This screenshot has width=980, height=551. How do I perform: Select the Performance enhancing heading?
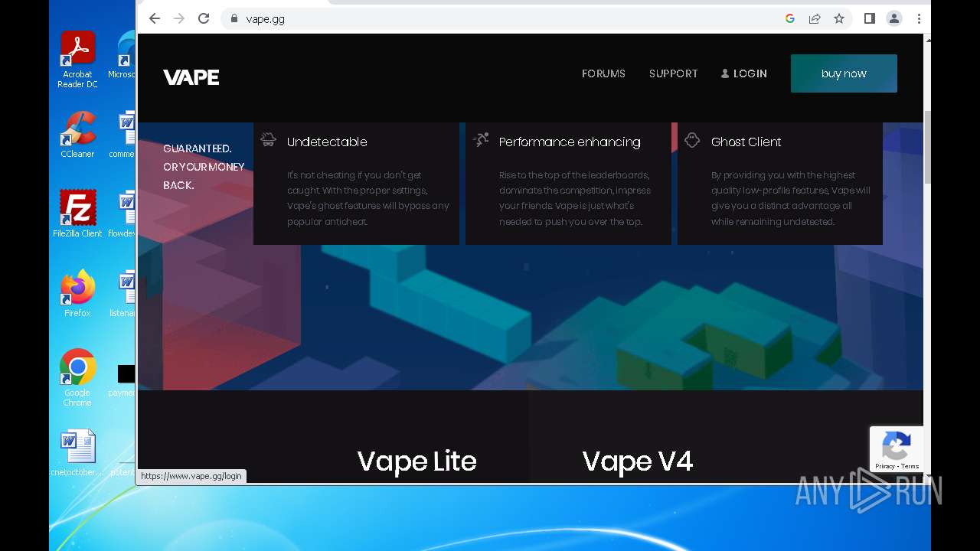click(x=570, y=142)
